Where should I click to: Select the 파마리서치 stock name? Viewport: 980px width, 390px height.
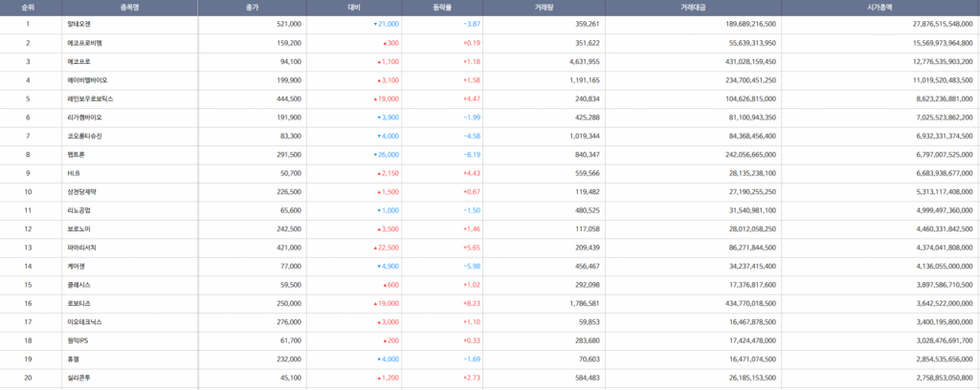tap(83, 247)
